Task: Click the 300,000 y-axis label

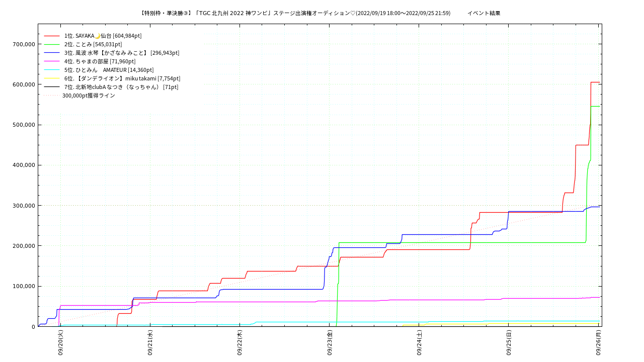Action: point(24,206)
